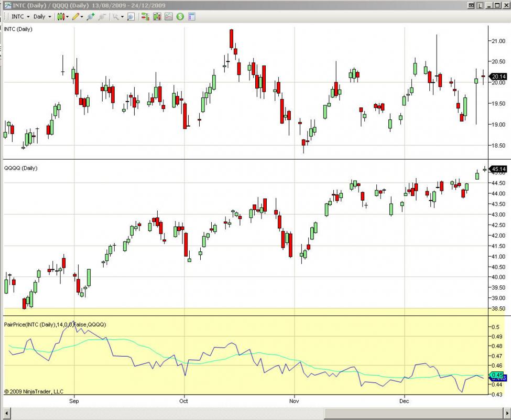Click the 0.48 PairPrice axis label

(x=497, y=346)
